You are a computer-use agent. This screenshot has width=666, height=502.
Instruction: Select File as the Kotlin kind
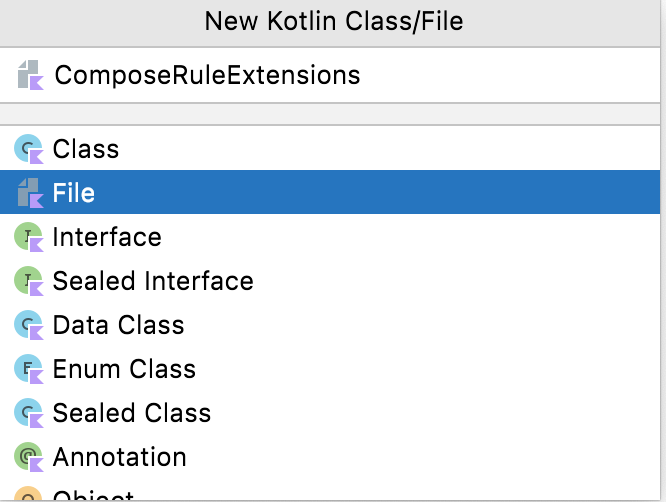74,193
